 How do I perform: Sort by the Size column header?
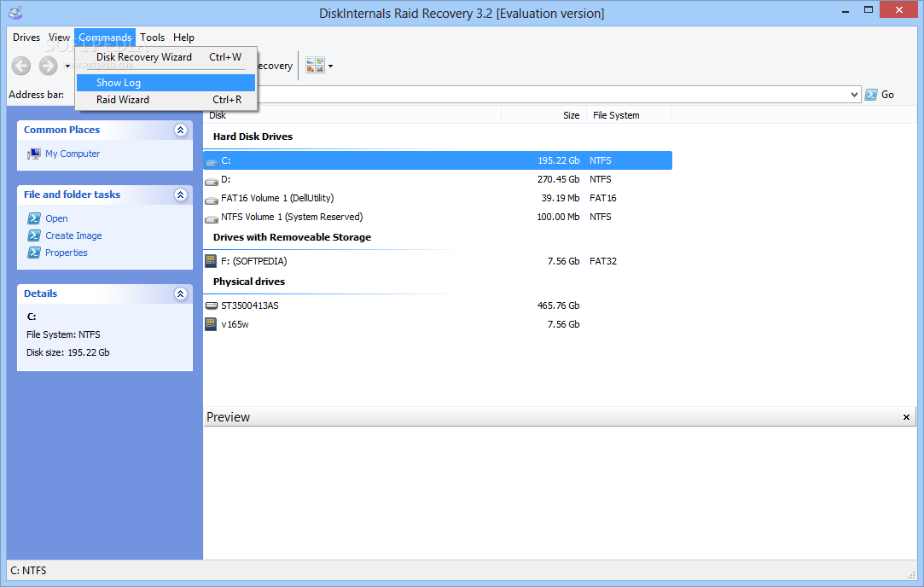(x=543, y=115)
